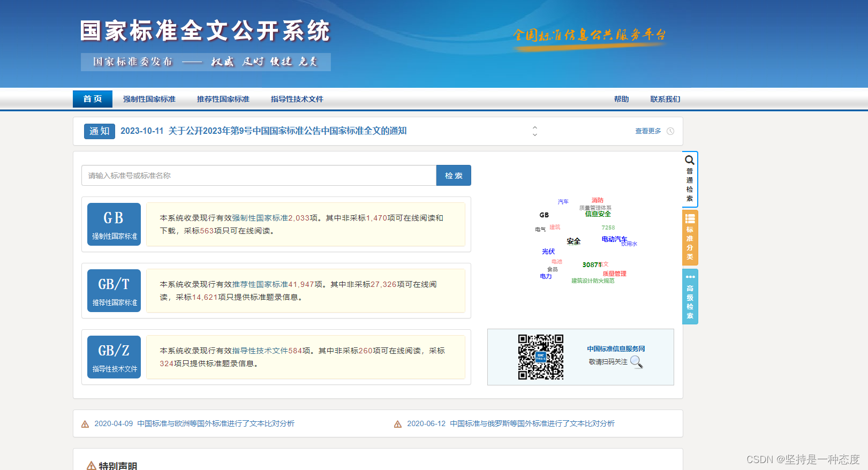Screen dimensions: 868x470
Task: Click the 信息安全 tag in the word cloud
Action: coord(598,214)
